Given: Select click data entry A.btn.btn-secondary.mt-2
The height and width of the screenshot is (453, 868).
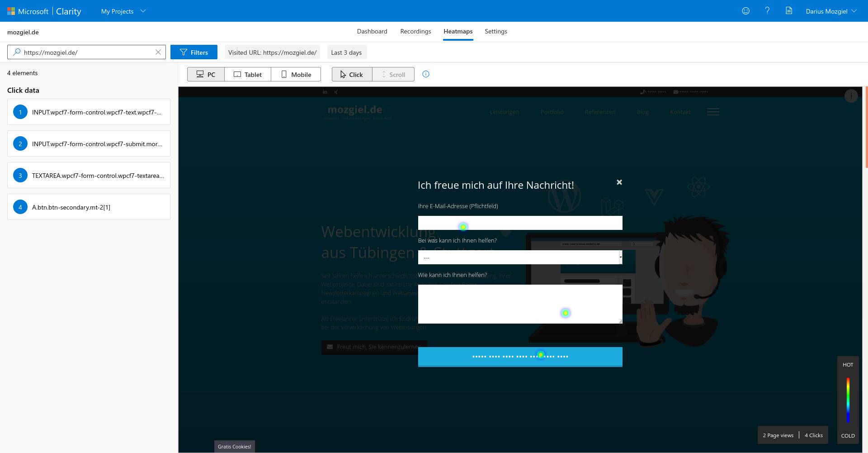Looking at the screenshot, I should [x=89, y=207].
